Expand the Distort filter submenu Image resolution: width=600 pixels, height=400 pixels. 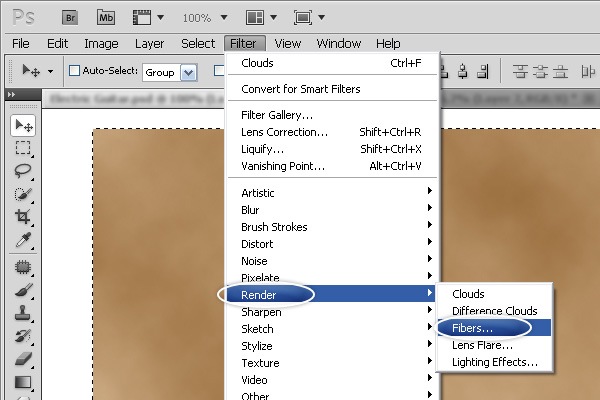[333, 244]
